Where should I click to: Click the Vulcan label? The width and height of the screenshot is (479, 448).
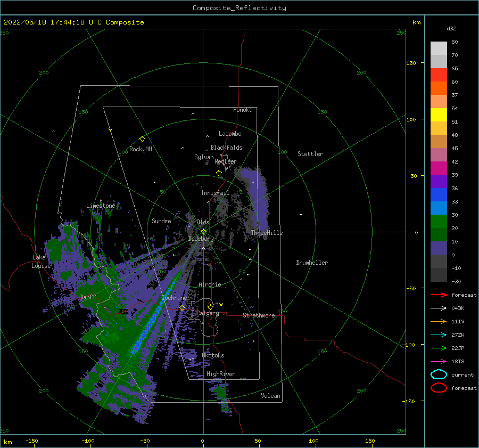[270, 396]
